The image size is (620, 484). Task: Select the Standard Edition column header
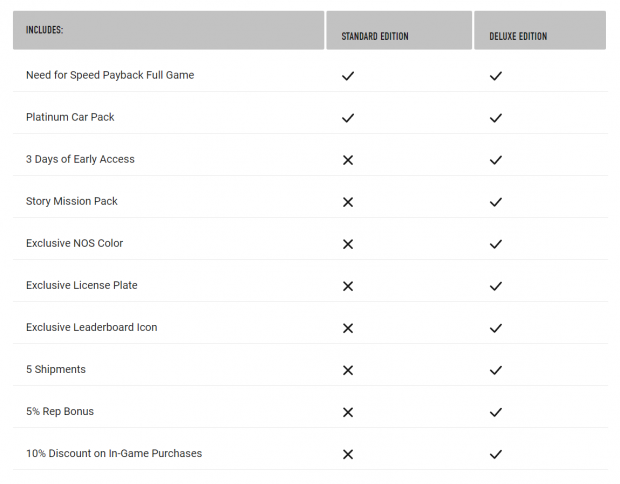(399, 30)
